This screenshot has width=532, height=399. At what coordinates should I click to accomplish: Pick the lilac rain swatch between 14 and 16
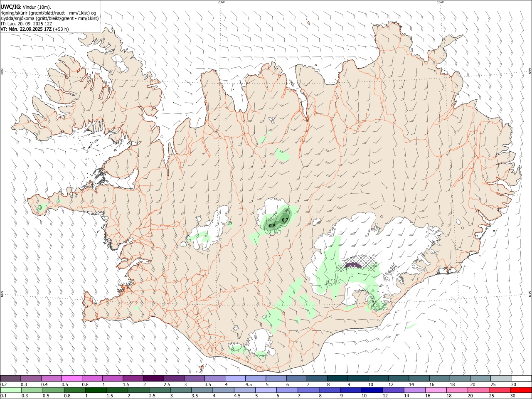tap(414, 390)
